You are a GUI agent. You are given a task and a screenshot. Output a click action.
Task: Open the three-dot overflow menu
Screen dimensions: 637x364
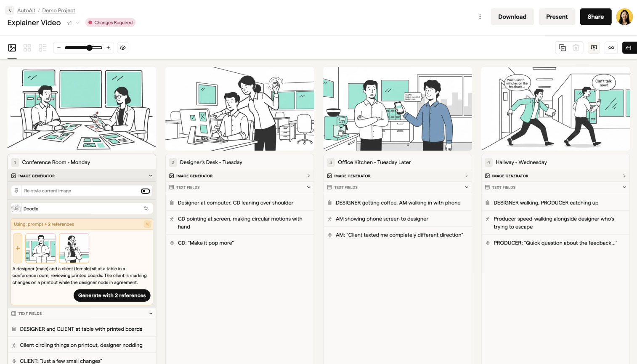click(x=480, y=16)
